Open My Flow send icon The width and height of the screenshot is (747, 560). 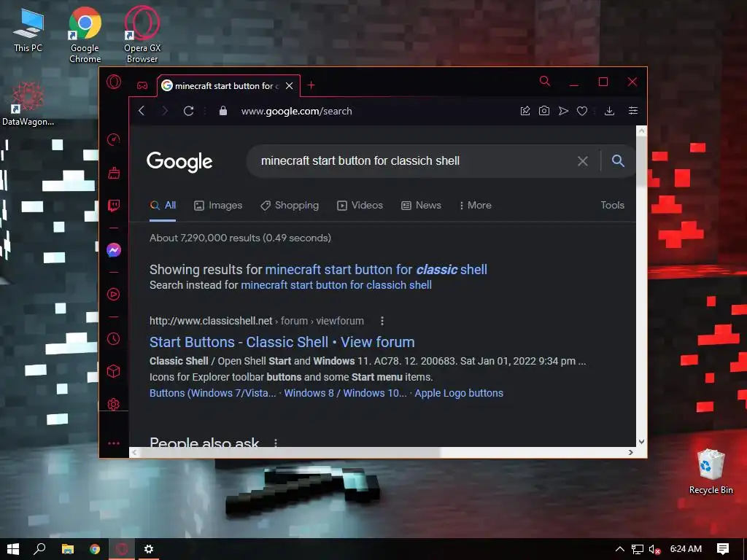tap(563, 111)
